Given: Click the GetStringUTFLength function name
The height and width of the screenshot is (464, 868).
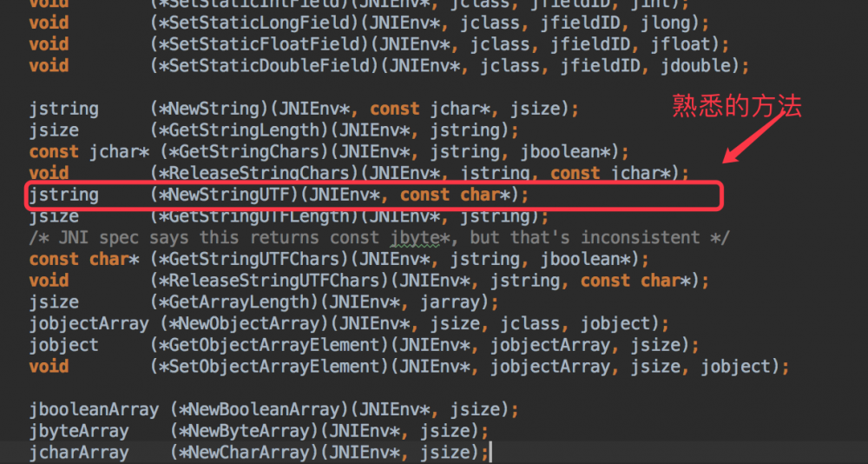Looking at the screenshot, I should point(260,216).
